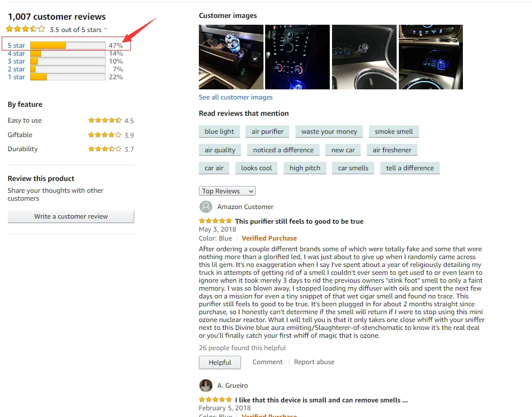This screenshot has height=417, width=532.
Task: Open the Top Reviews sort dropdown
Action: tap(227, 191)
